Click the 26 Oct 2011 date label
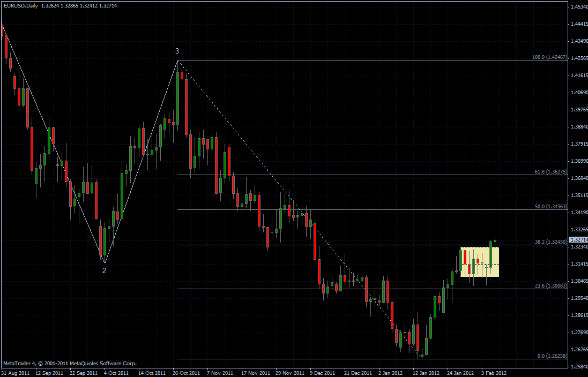Image resolution: width=588 pixels, height=377 pixels. point(187,373)
